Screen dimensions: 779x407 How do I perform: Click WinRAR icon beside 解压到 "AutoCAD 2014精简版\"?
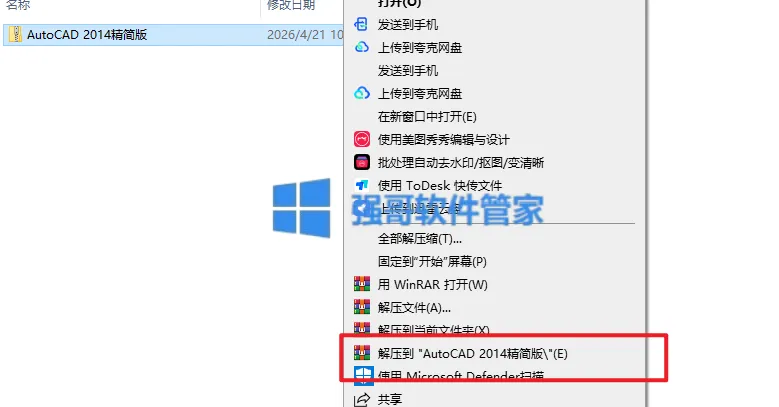pyautogui.click(x=362, y=353)
